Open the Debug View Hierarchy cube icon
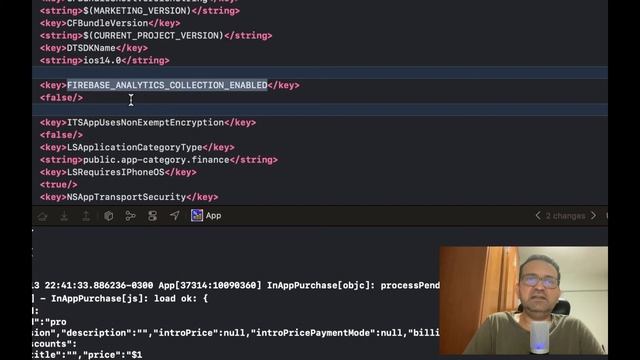 [109, 216]
